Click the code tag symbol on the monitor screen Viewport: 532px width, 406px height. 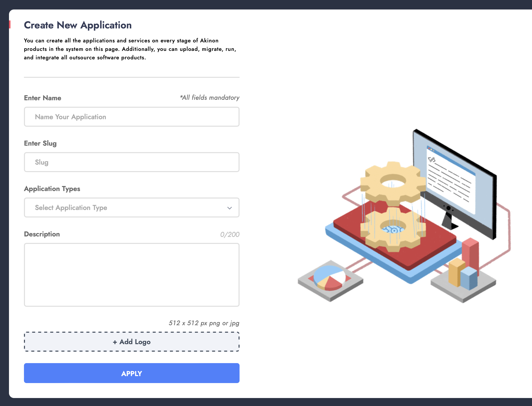coord(431,159)
